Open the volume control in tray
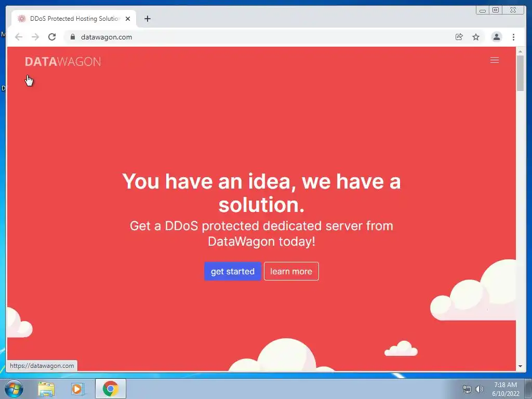Image resolution: width=532 pixels, height=399 pixels. [479, 389]
